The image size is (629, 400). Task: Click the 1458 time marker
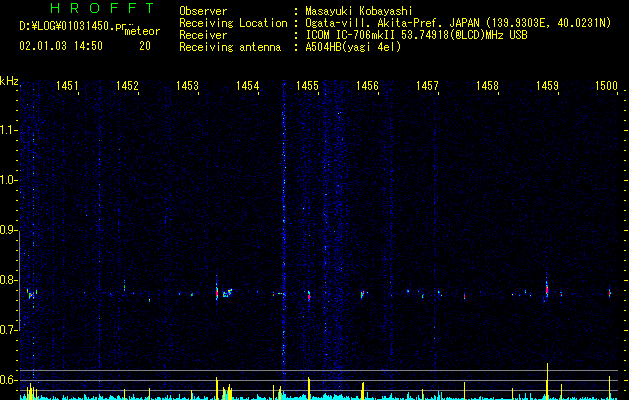pos(487,85)
